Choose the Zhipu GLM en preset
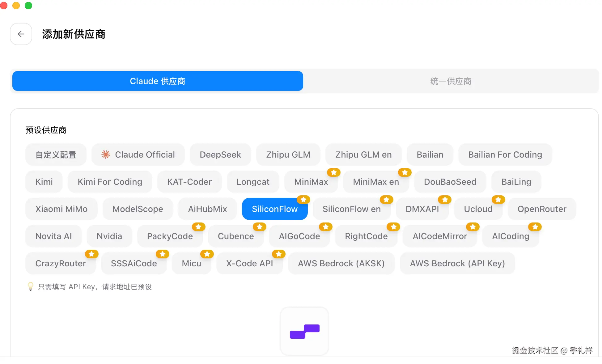 363,154
